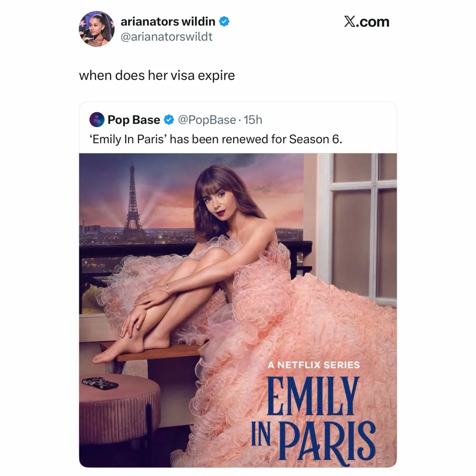Screen dimensions: 476x476
Task: Click the verified badge beside arianators wildin
Action: [x=224, y=21]
